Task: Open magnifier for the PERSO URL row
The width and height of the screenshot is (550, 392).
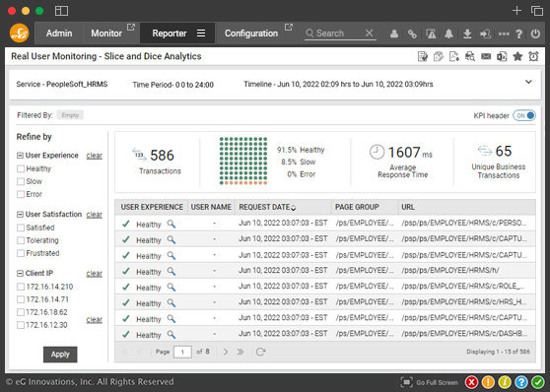Action: [x=172, y=224]
